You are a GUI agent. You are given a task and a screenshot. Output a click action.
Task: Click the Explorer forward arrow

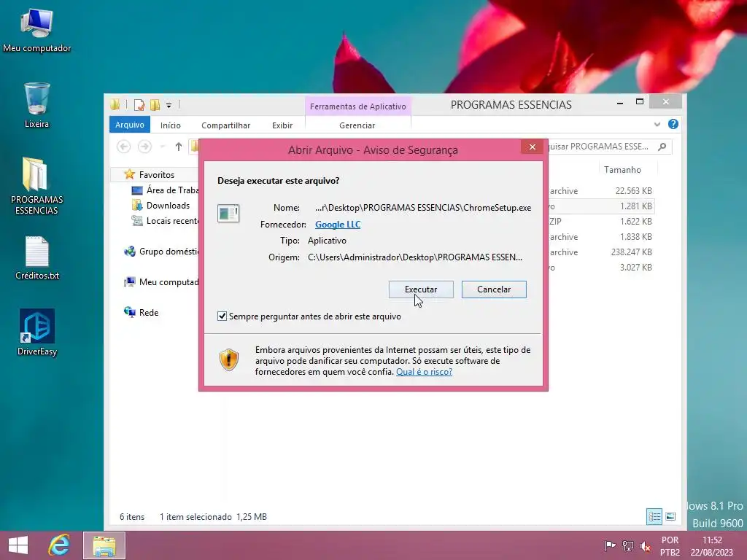pyautogui.click(x=145, y=147)
